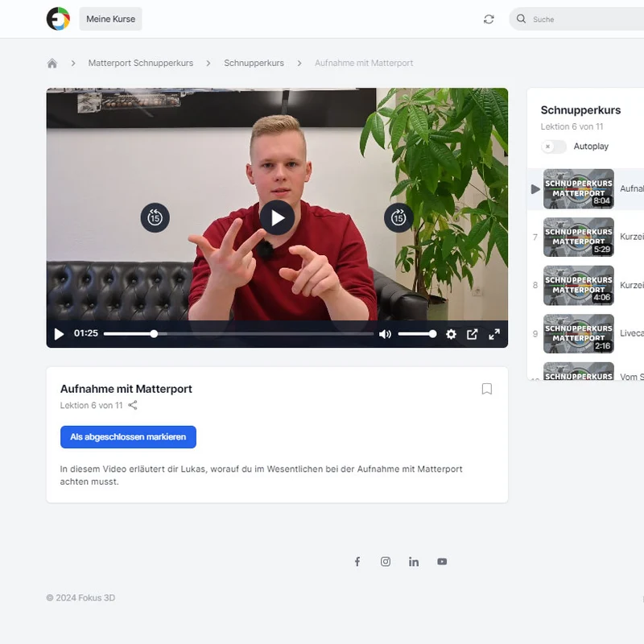Play video with large center button
The image size is (644, 644).
[277, 217]
